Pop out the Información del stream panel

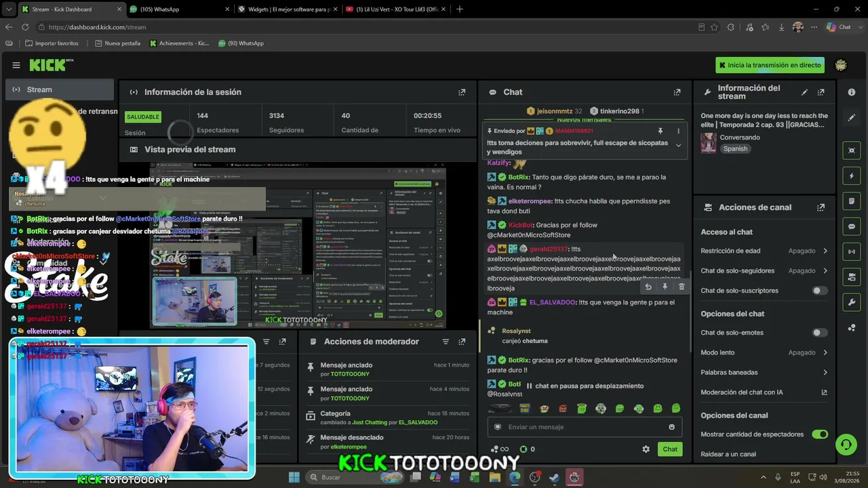(821, 92)
